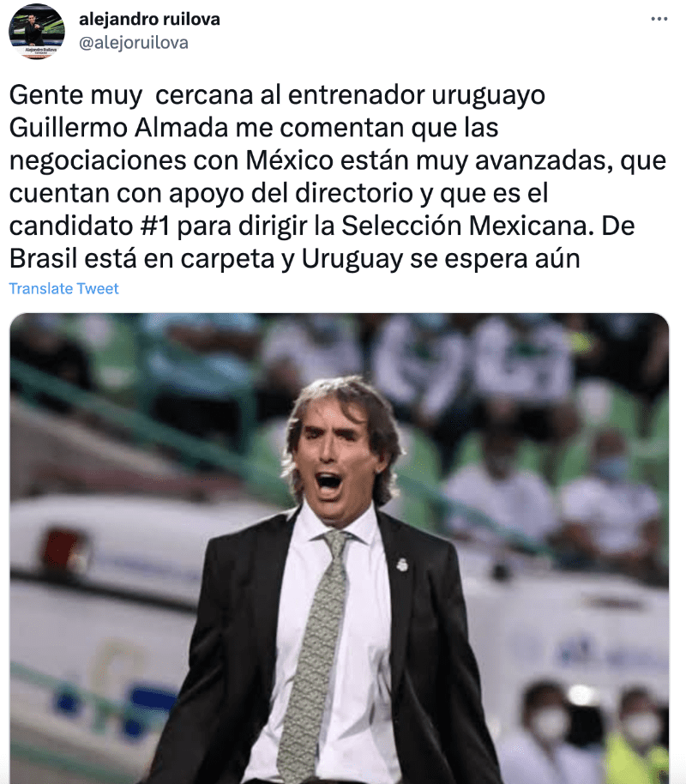This screenshot has width=686, height=784.
Task: Visit the @alejoruilova handle link
Action: tap(134, 43)
